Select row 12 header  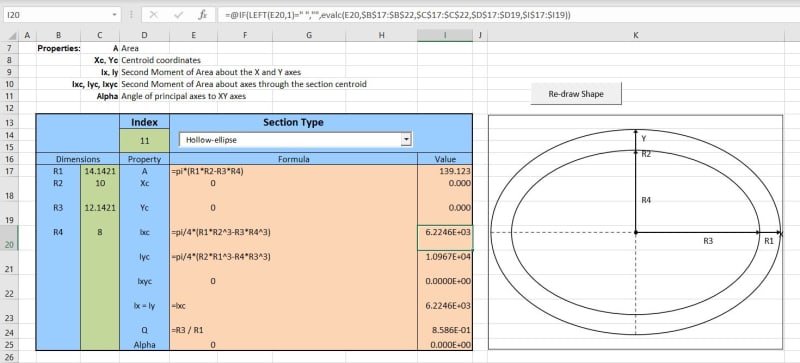point(10,108)
